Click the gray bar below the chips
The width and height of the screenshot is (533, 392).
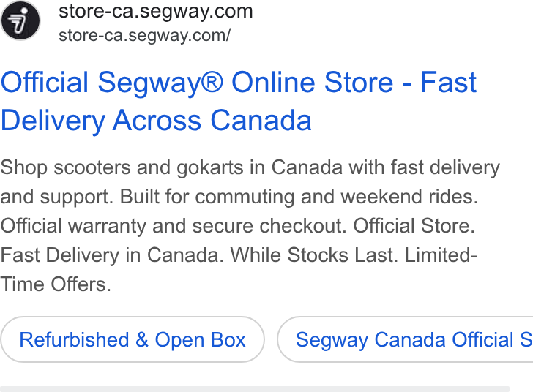click(255, 389)
